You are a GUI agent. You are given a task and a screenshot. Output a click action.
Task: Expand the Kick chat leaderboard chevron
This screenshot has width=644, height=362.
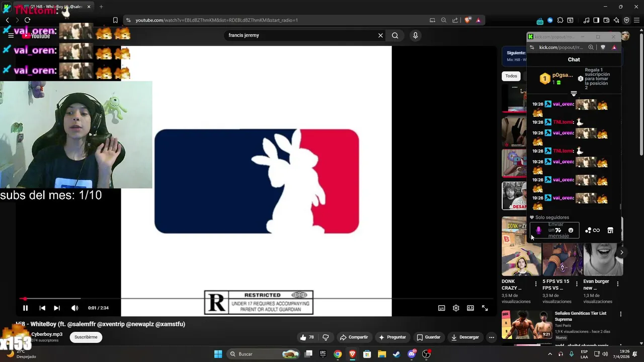point(574,94)
